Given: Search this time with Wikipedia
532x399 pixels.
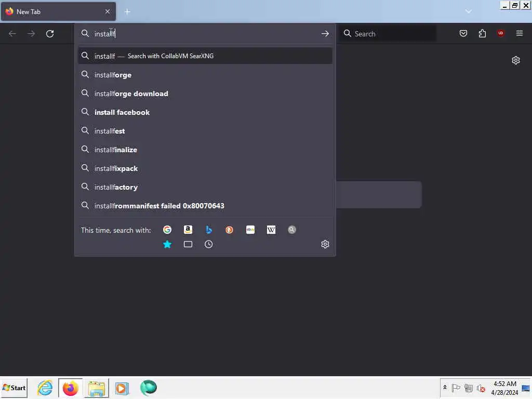Looking at the screenshot, I should click(271, 230).
